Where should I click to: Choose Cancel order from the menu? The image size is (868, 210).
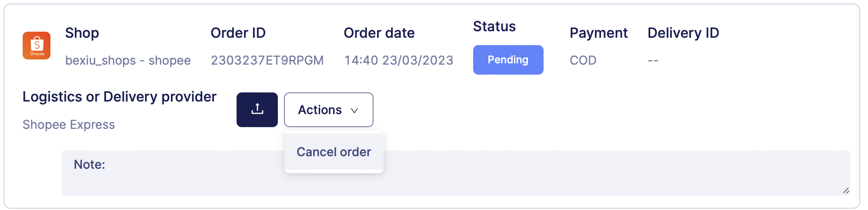coord(334,152)
